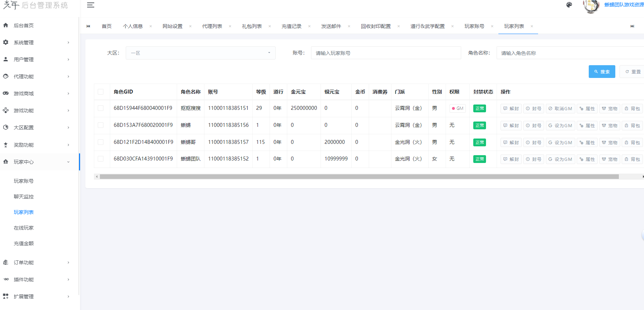Select the header select-all checkbox
The image size is (644, 310).
(101, 92)
